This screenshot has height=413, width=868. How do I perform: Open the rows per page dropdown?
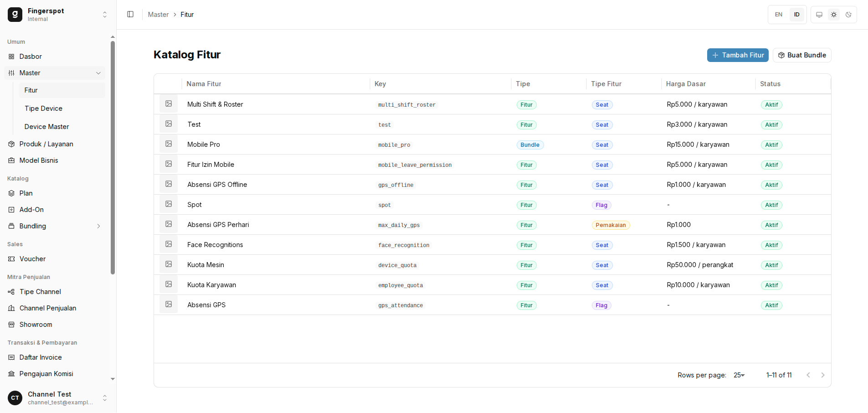739,375
